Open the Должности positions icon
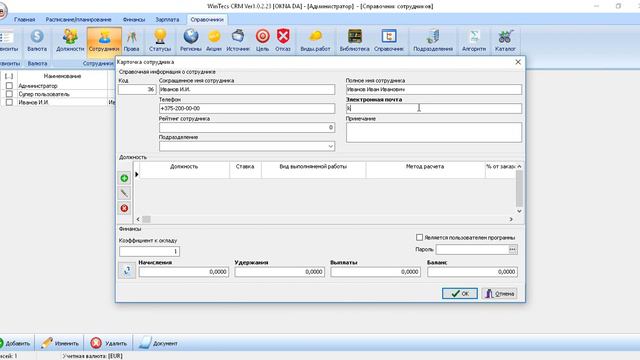This screenshot has height=360, width=640. [x=70, y=40]
